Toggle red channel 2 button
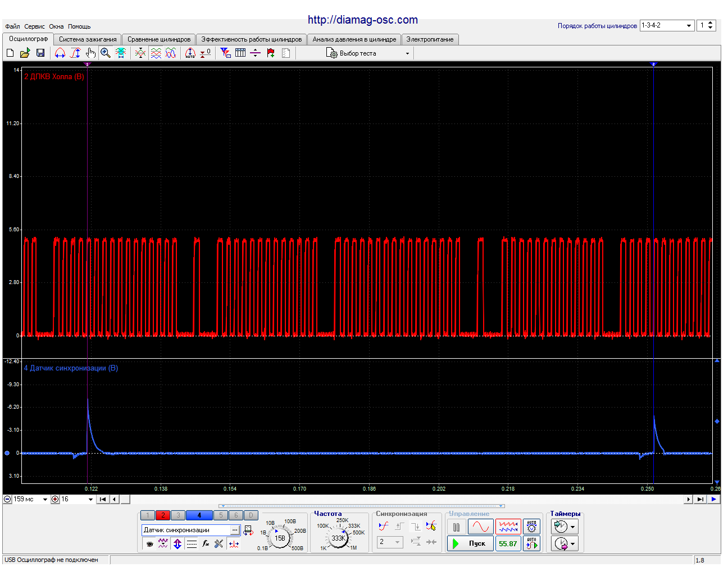The width and height of the screenshot is (728, 567). pyautogui.click(x=163, y=515)
